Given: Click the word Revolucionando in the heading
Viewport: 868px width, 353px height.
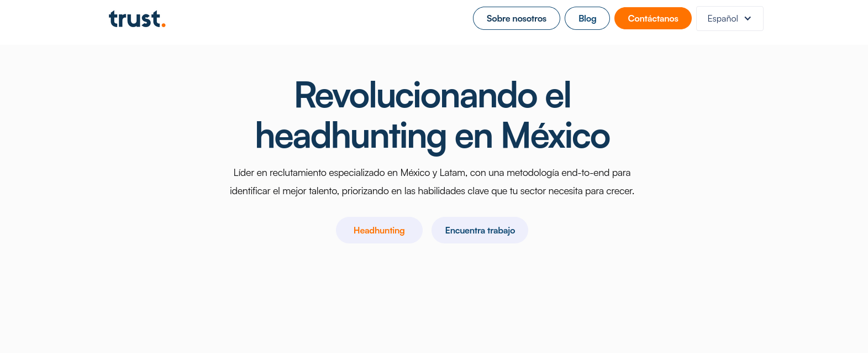Looking at the screenshot, I should (415, 95).
